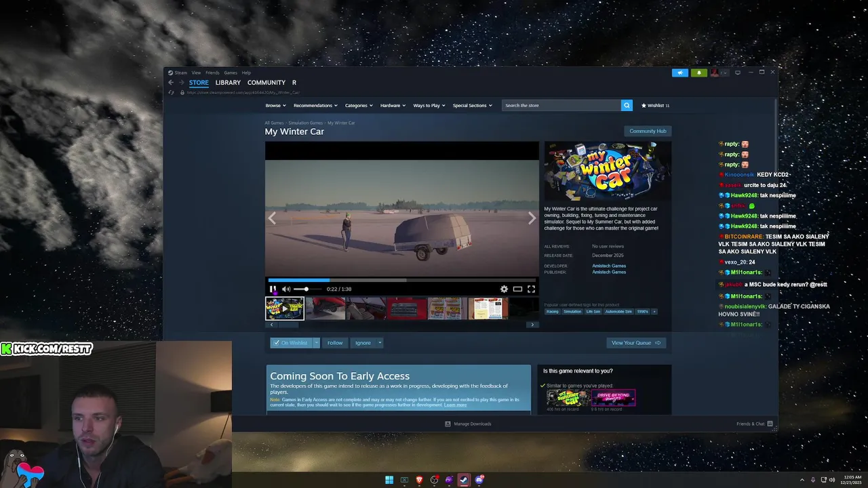Move thumbnail strip right with arrow

click(532, 325)
